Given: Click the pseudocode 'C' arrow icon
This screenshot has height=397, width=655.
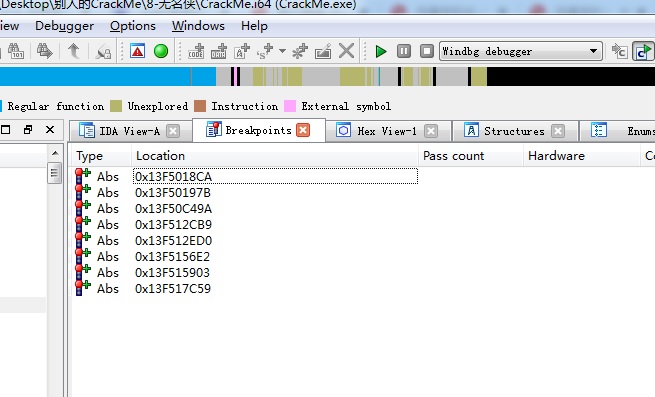Looking at the screenshot, I should [x=619, y=51].
